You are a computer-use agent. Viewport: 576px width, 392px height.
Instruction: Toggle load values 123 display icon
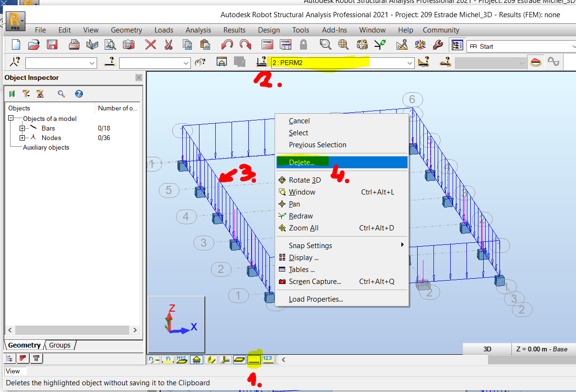pyautogui.click(x=267, y=359)
